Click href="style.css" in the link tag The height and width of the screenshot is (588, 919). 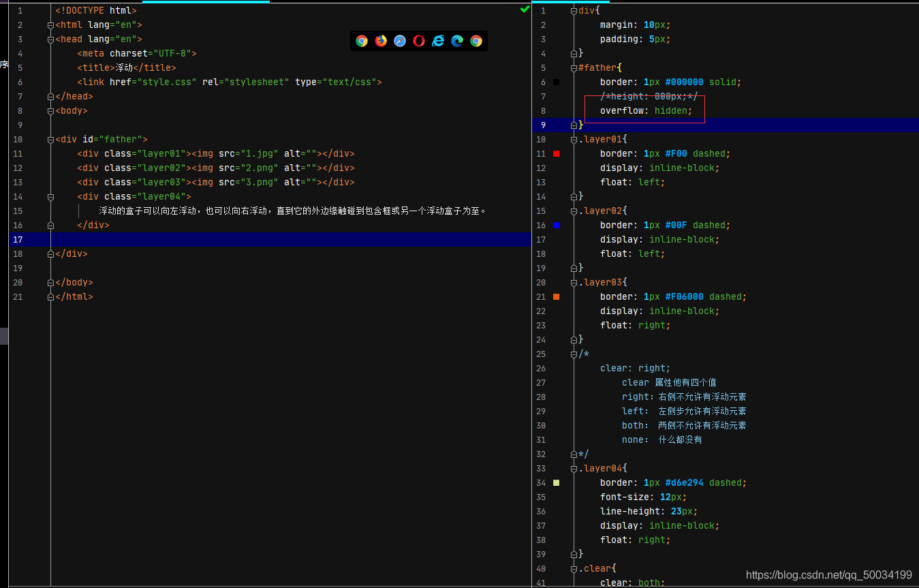tap(153, 82)
